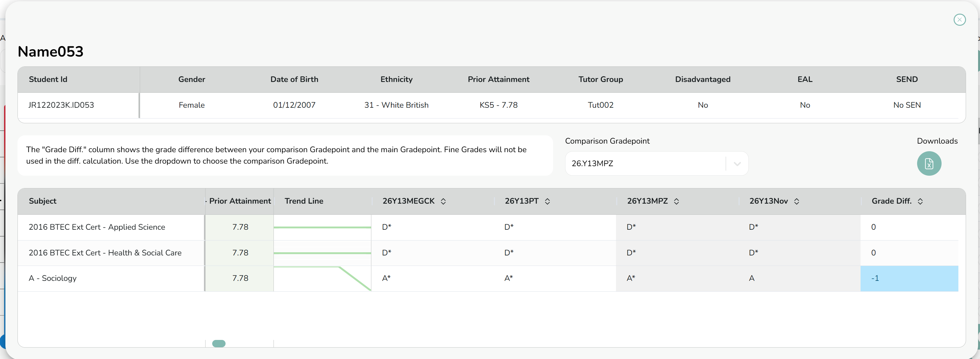Select the A - Sociology subject row
Image resolution: width=980 pixels, height=359 pixels.
point(488,278)
